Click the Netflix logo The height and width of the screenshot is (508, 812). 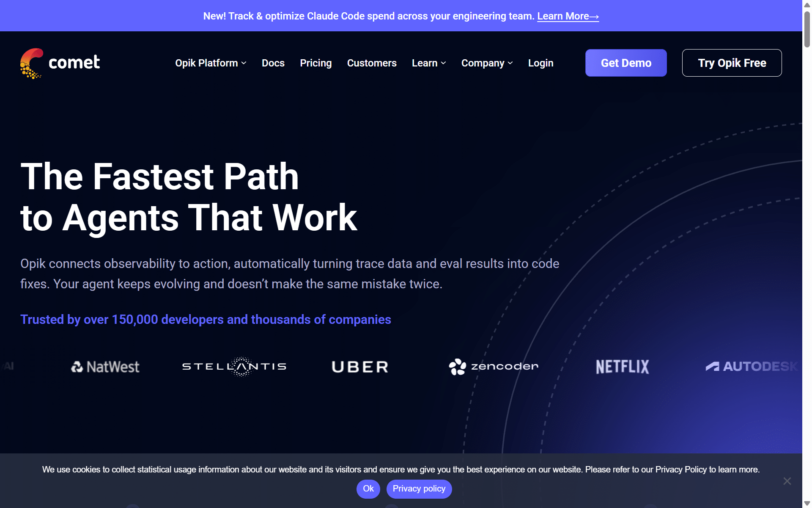point(622,367)
